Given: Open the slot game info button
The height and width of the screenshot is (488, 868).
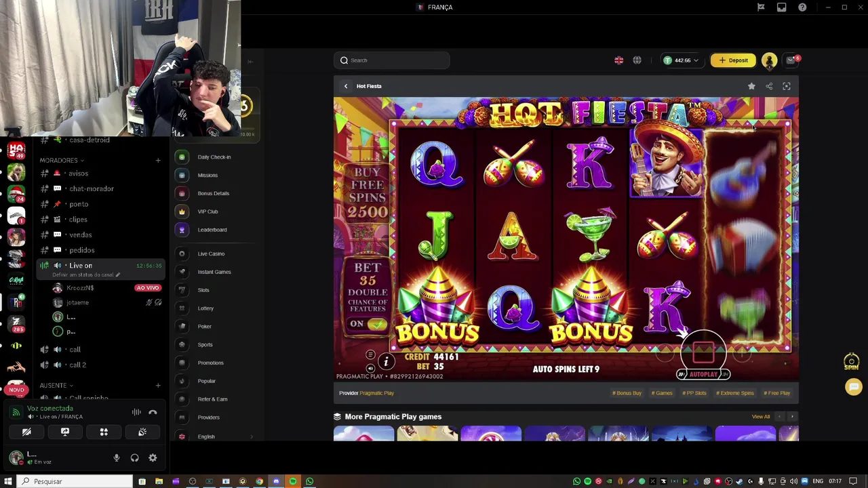Looking at the screenshot, I should [x=386, y=362].
